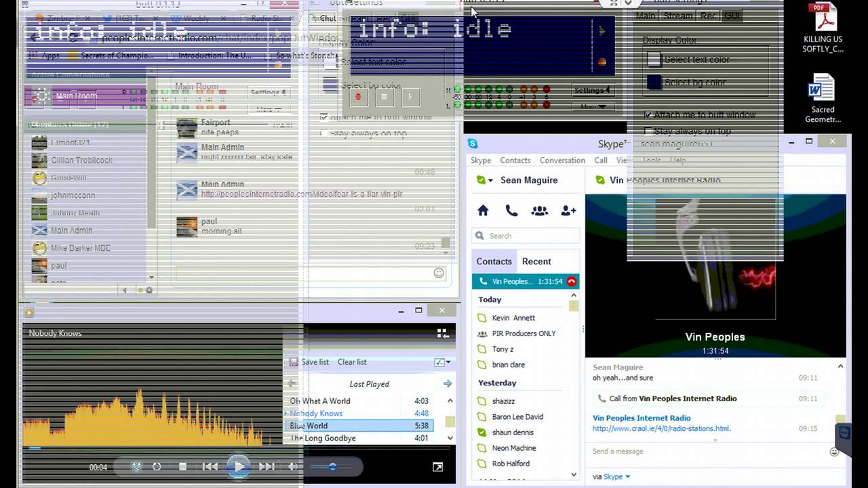Screen dimensions: 868x488
Task: Click playlist scroll down arrow in Media Player
Action: tap(450, 439)
